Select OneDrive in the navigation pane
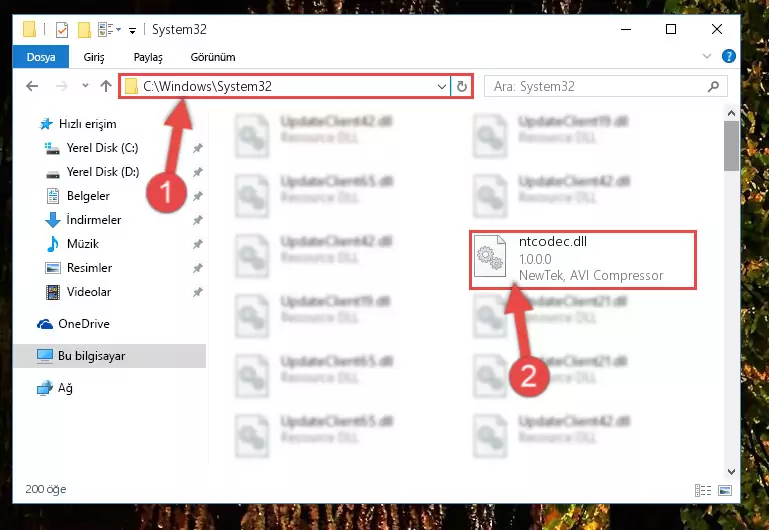This screenshot has height=530, width=769. click(83, 324)
